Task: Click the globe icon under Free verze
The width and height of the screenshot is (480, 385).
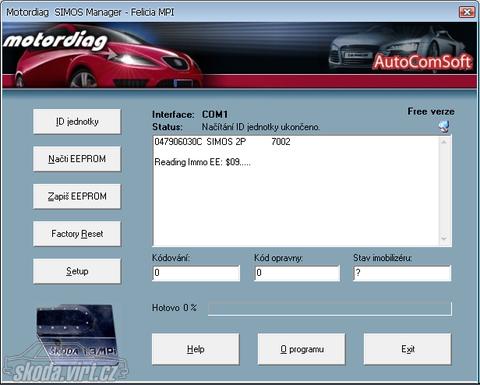Action: pyautogui.click(x=444, y=126)
